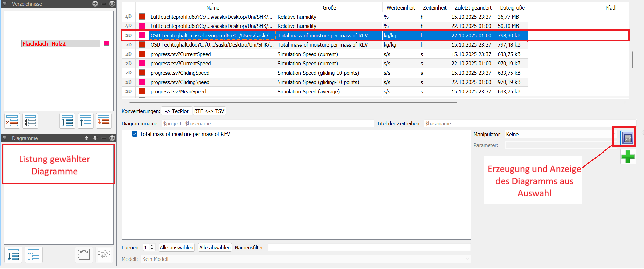Focus the Namensfilter input field

click(369, 247)
